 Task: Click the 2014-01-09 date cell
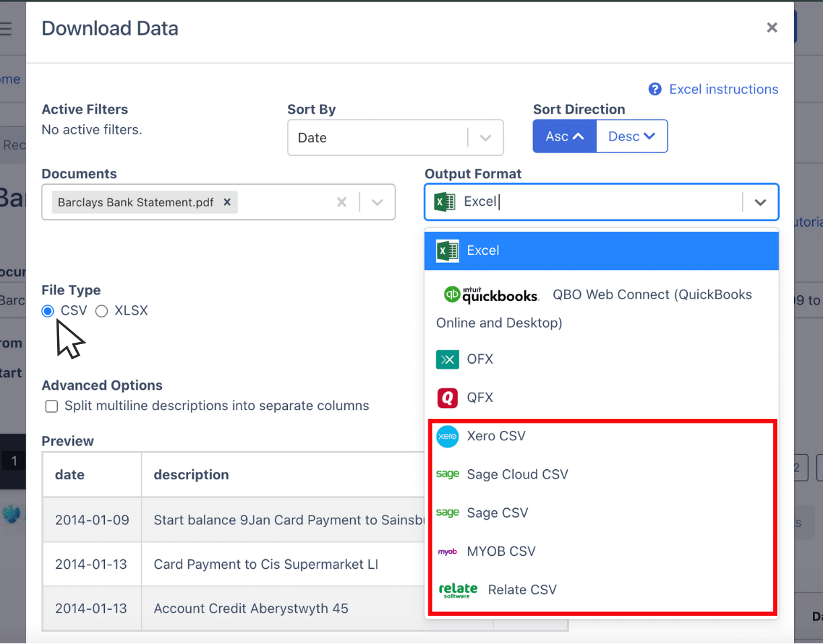(x=92, y=520)
